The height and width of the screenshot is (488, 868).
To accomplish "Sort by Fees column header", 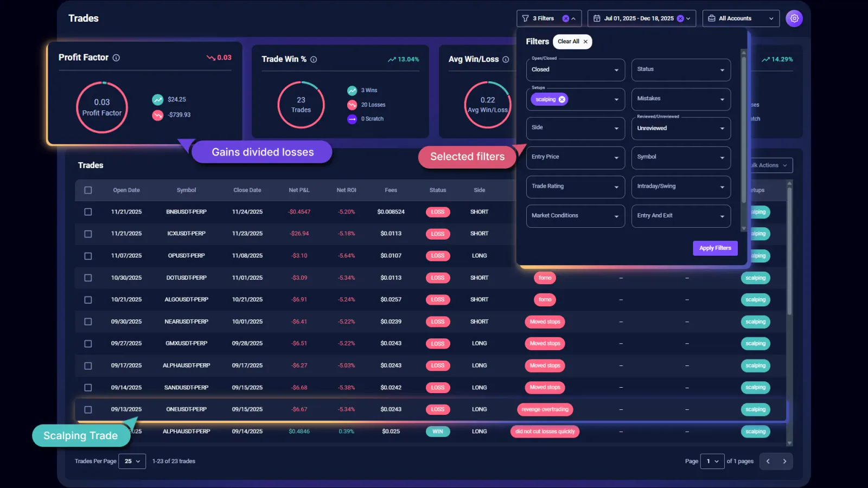I will pyautogui.click(x=391, y=190).
